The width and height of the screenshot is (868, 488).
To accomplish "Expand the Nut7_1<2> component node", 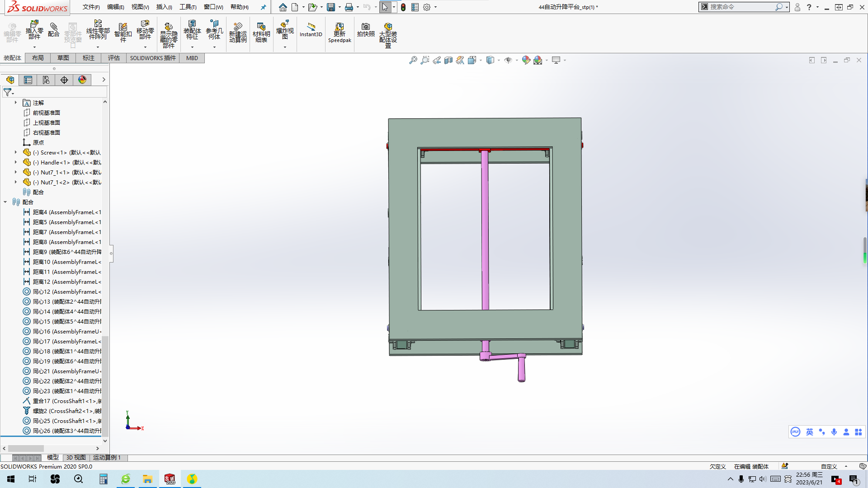I will [16, 182].
